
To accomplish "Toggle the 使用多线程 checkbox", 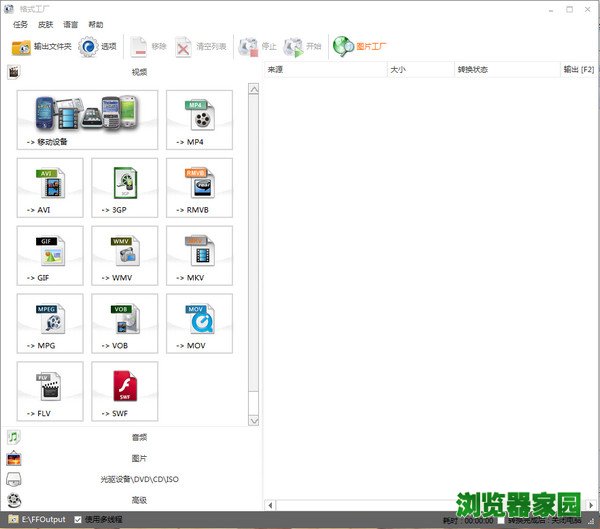I will point(78,520).
